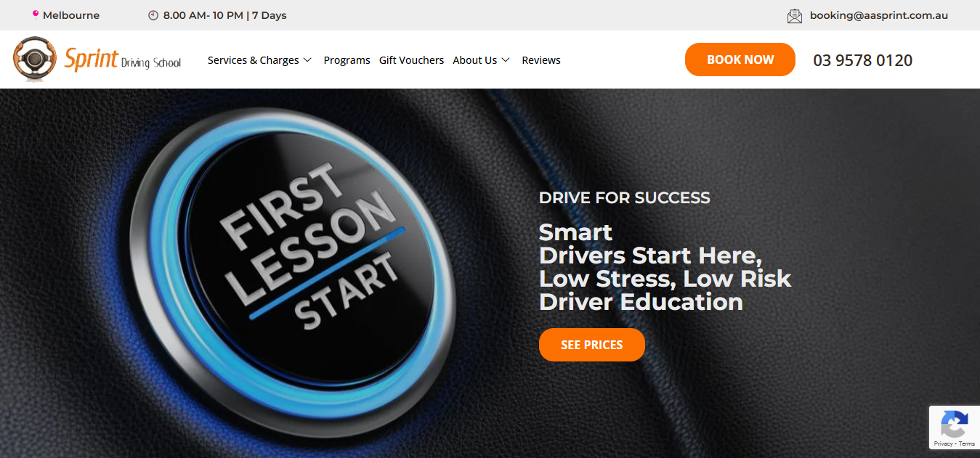
Task: Click the SEE PRICES button
Action: tap(592, 345)
